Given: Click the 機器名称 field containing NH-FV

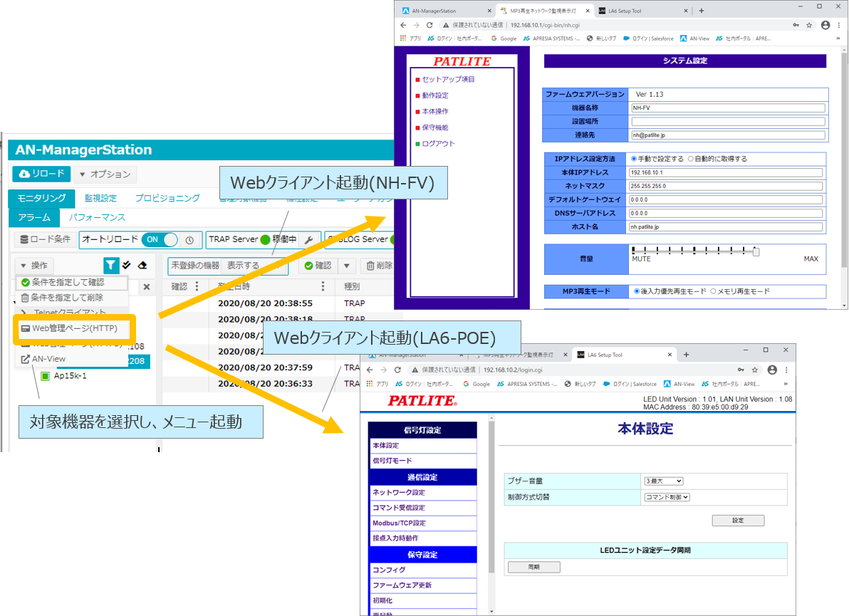Looking at the screenshot, I should (x=728, y=108).
